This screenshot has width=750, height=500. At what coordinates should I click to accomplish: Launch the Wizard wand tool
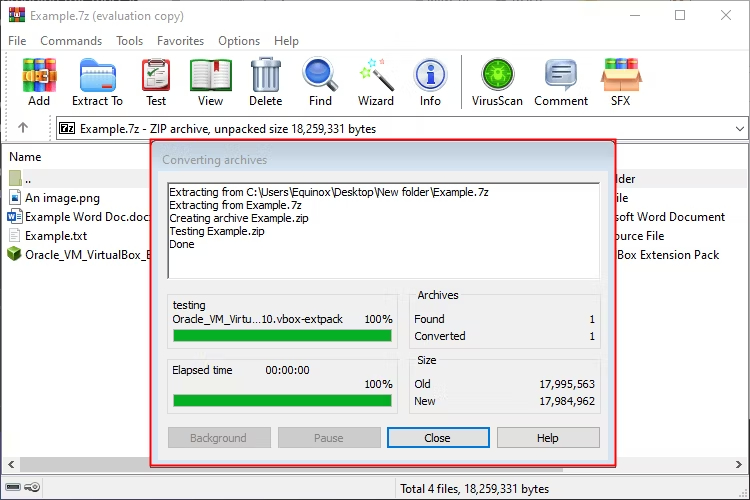coord(376,75)
